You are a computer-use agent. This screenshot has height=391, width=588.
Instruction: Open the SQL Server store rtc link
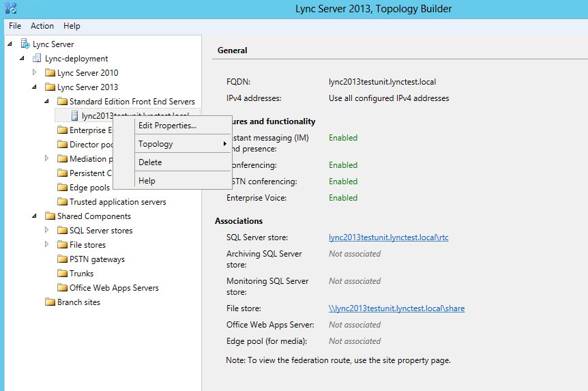tap(388, 237)
